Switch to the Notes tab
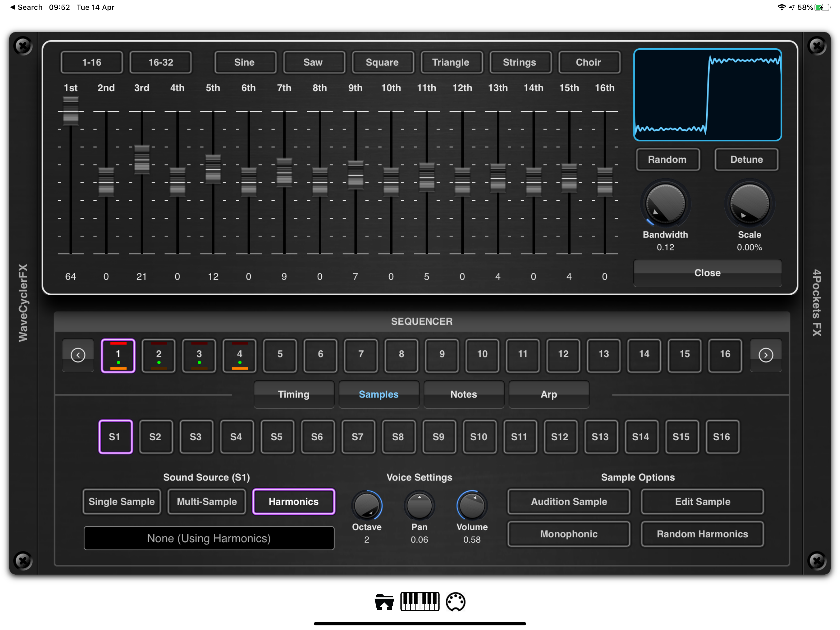This screenshot has height=630, width=840. 463,394
